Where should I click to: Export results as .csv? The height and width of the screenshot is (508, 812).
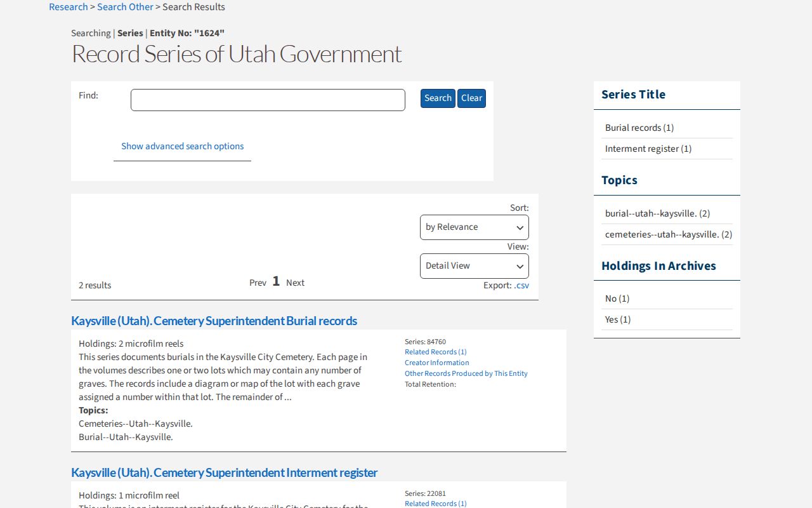[521, 285]
